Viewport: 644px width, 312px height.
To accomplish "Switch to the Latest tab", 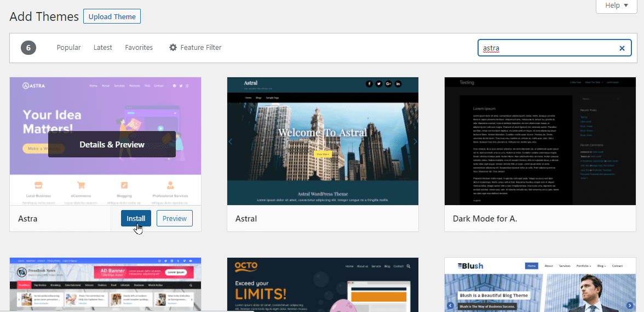I will click(x=103, y=48).
